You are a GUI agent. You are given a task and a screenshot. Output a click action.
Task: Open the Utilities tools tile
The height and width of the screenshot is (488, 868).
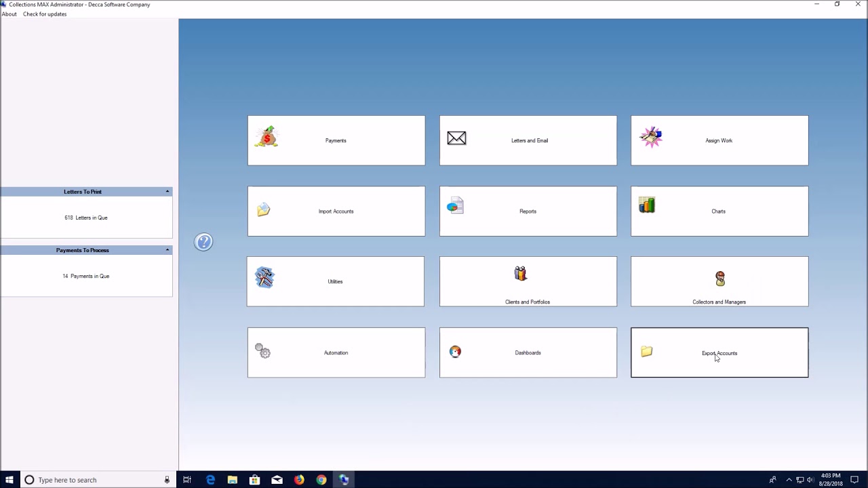[x=336, y=281]
